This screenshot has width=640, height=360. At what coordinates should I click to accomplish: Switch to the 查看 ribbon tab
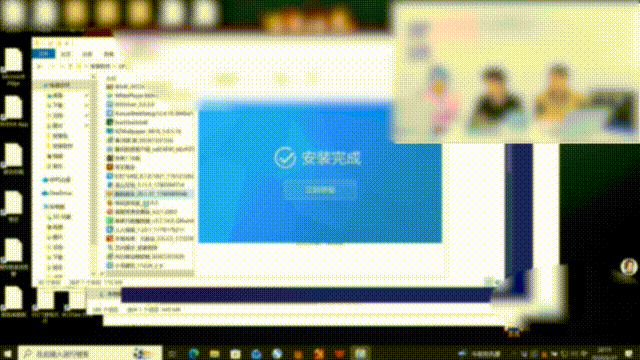pyautogui.click(x=108, y=54)
